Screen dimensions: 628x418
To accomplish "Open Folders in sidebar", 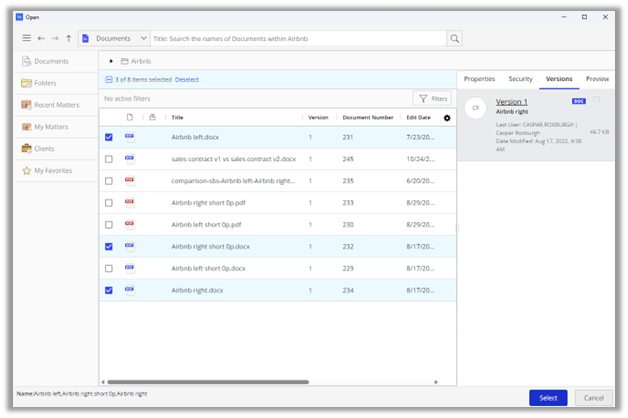I will click(x=56, y=83).
